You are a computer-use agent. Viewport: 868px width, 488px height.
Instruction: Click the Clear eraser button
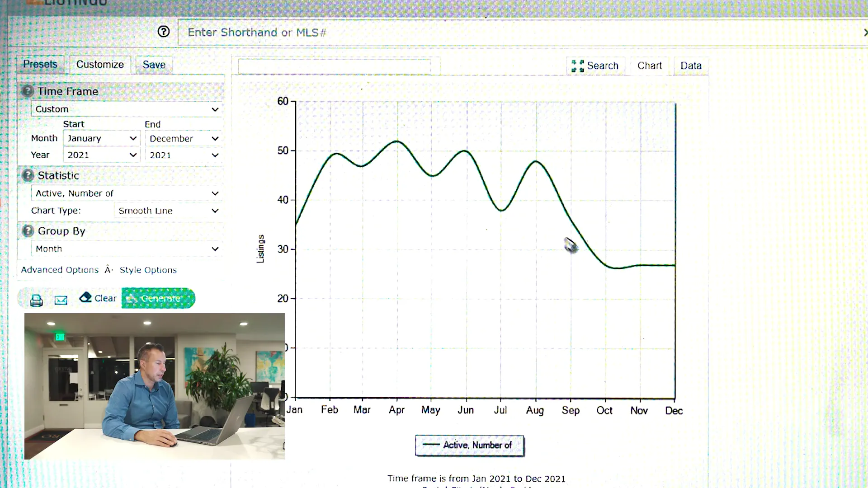tap(98, 298)
